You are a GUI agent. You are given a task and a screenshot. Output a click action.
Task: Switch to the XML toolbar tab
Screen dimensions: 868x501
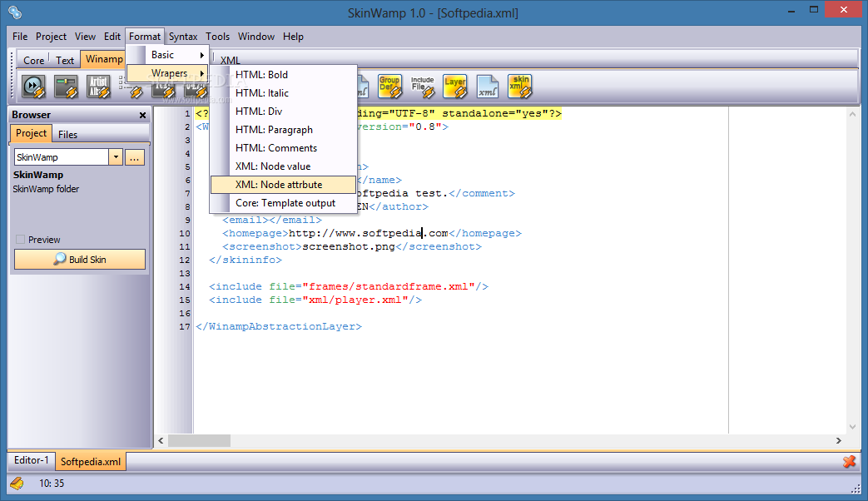coord(231,61)
